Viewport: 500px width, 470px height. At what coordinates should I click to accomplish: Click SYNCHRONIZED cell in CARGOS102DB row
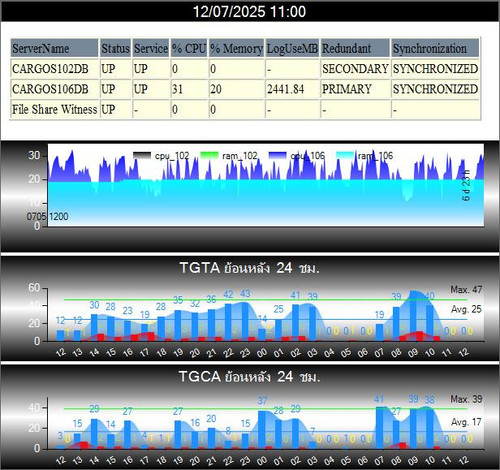435,69
